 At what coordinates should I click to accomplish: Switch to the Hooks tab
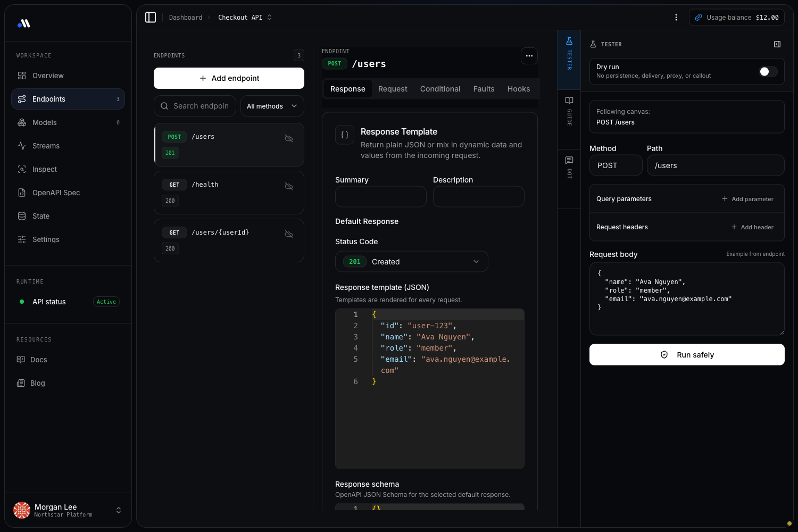519,89
